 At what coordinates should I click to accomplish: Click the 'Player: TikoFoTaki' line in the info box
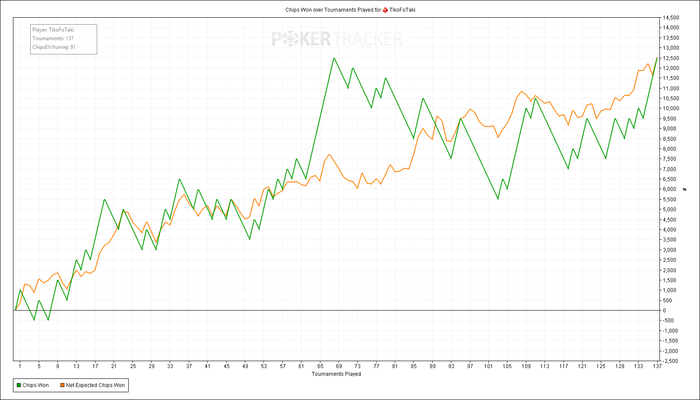[x=53, y=29]
